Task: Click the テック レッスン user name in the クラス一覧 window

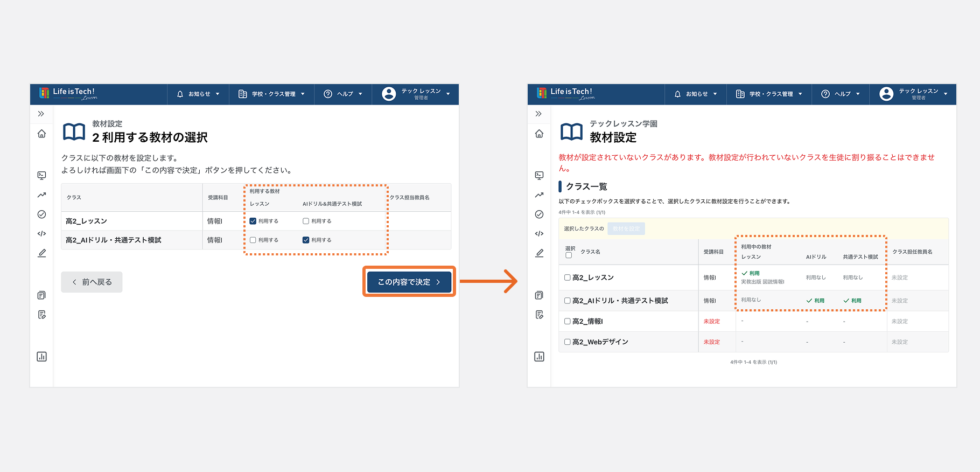Action: point(919,91)
